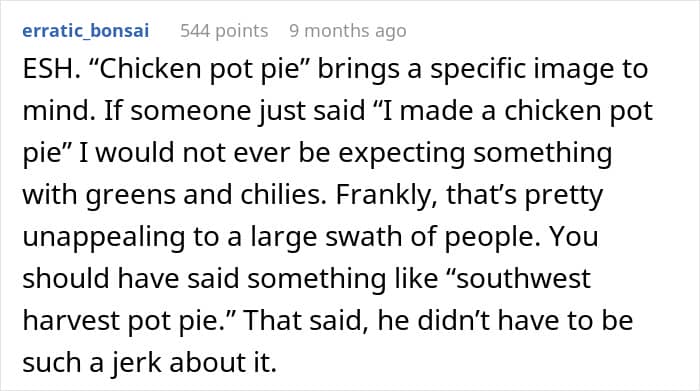Click the words he didn’t have to be

(505, 320)
